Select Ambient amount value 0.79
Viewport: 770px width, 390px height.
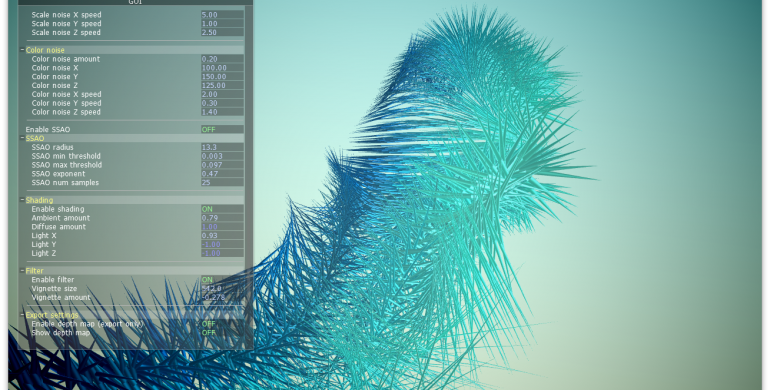click(x=222, y=218)
